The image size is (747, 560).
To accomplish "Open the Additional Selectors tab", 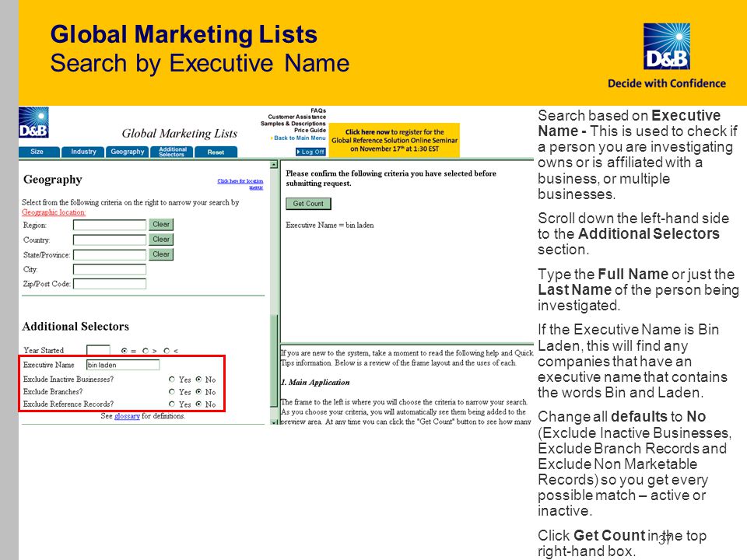I will click(171, 152).
